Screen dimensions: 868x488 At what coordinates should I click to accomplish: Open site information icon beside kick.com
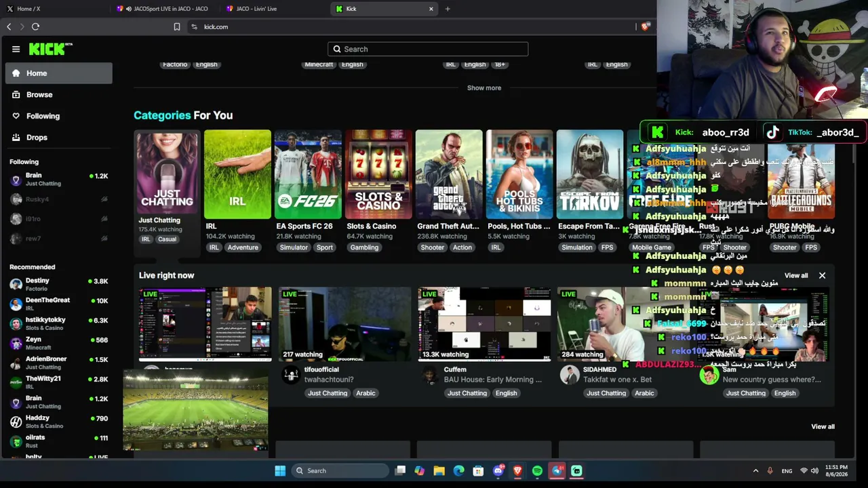(194, 26)
